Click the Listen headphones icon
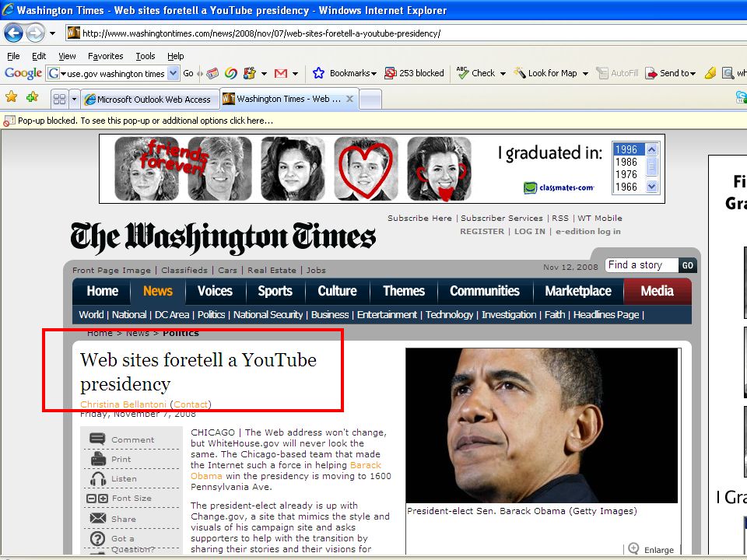The image size is (747, 560). pos(98,478)
